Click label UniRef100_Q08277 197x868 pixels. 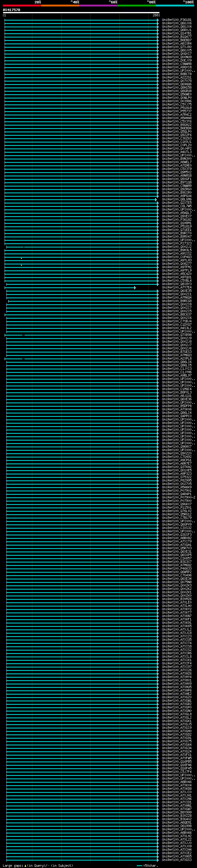(177, 264)
